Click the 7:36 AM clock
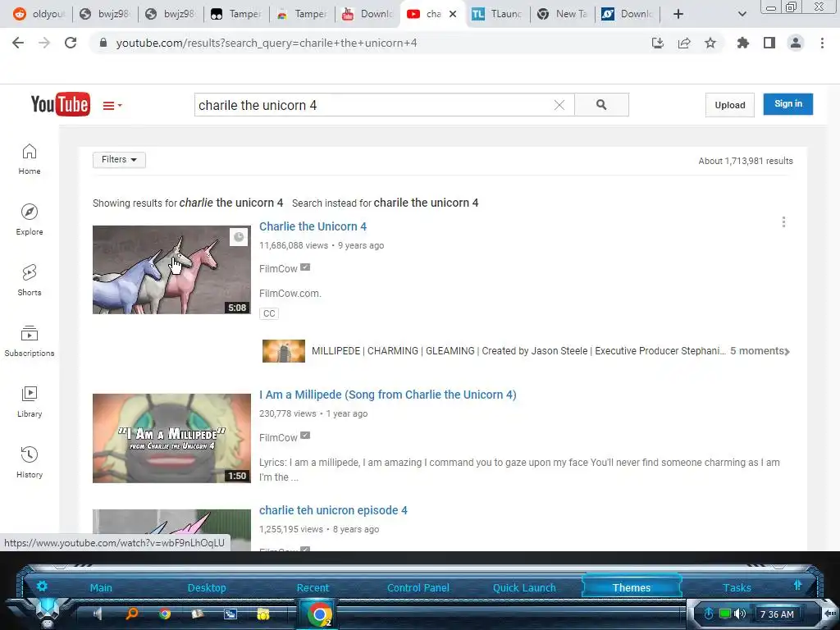The height and width of the screenshot is (630, 840). [777, 614]
